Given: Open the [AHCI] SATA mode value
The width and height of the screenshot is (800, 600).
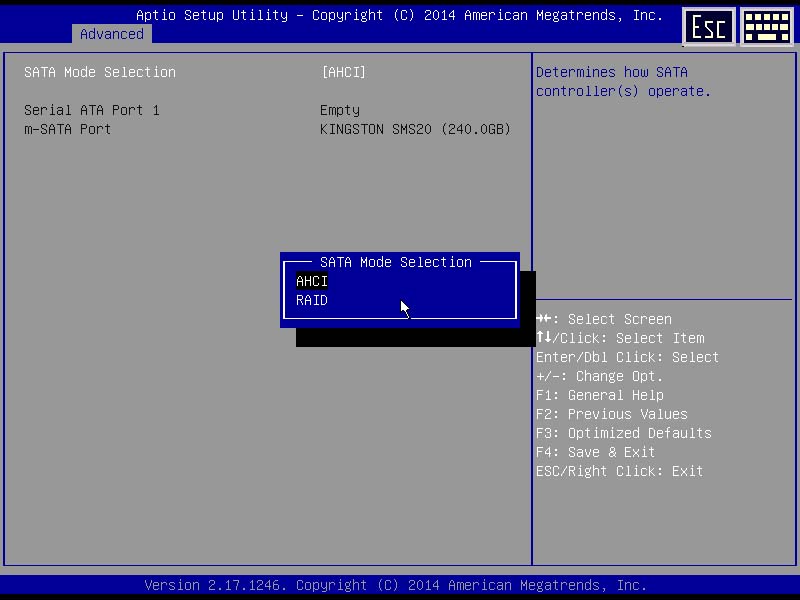Looking at the screenshot, I should (343, 72).
